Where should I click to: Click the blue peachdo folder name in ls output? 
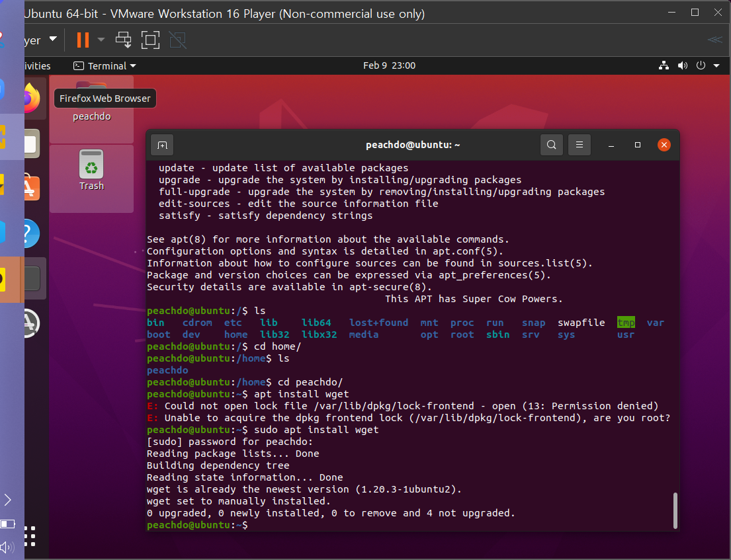[167, 370]
